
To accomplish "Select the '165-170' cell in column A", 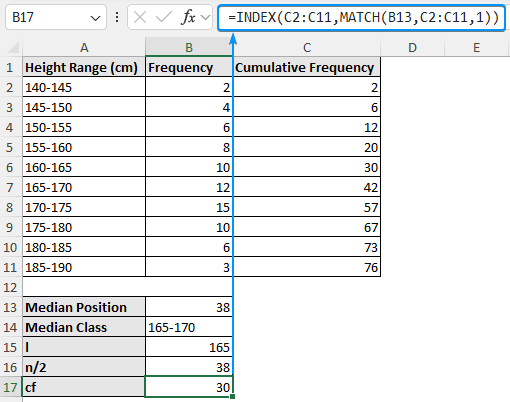I will point(84,187).
